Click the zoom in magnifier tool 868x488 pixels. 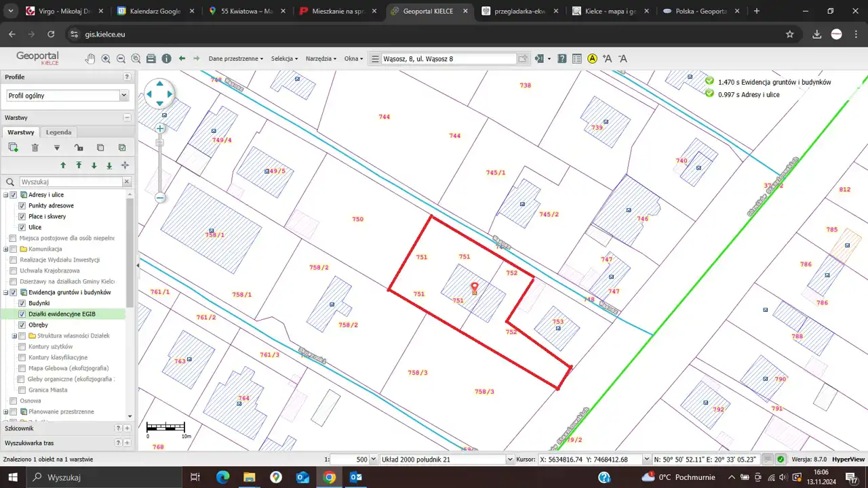pyautogui.click(x=106, y=59)
